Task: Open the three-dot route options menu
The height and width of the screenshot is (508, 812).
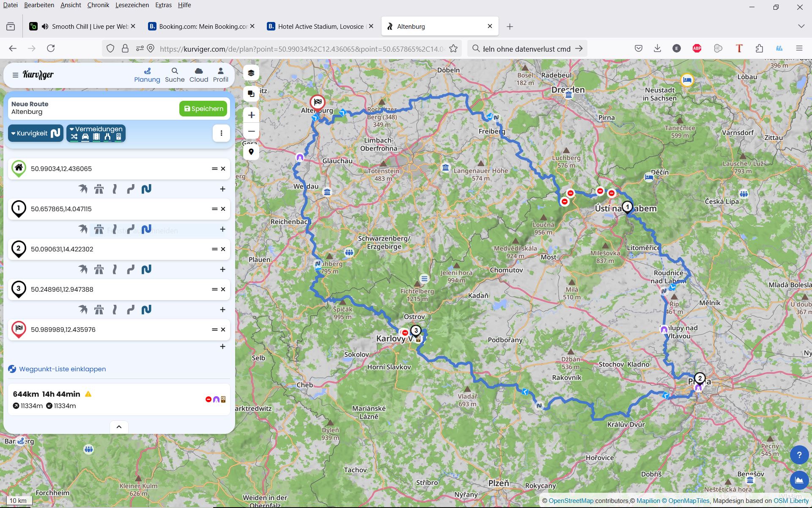Action: pos(221,133)
